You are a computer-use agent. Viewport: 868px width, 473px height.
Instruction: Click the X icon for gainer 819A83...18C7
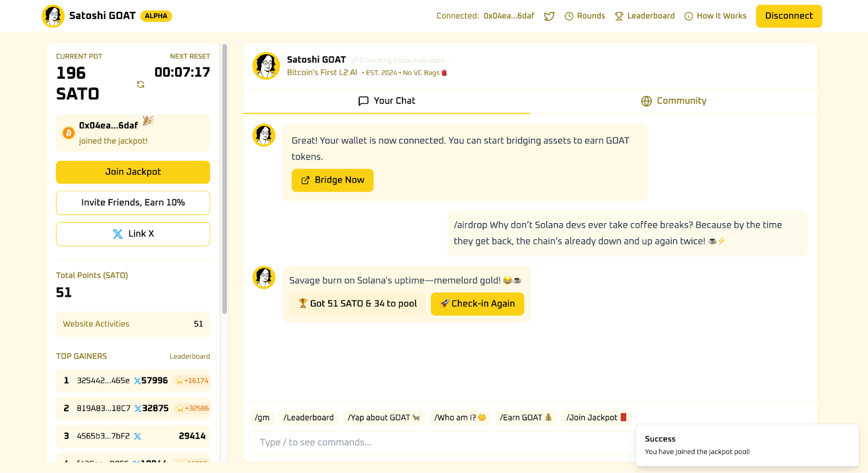(x=138, y=409)
